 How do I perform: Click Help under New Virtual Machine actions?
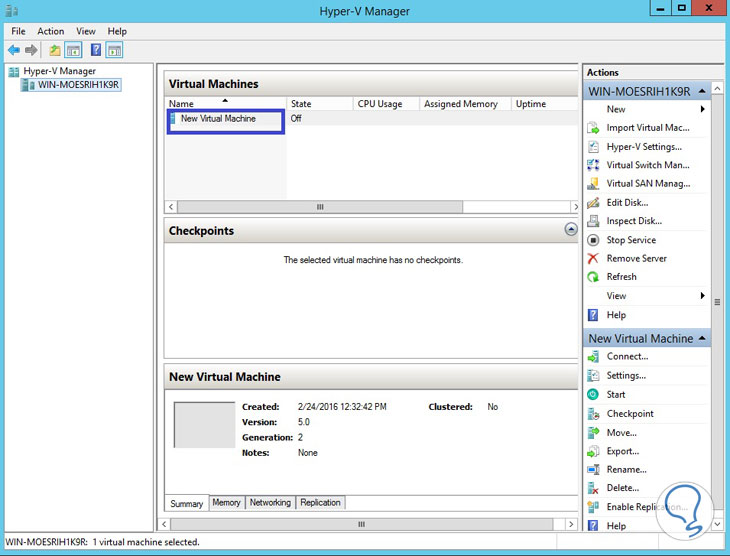click(x=616, y=526)
